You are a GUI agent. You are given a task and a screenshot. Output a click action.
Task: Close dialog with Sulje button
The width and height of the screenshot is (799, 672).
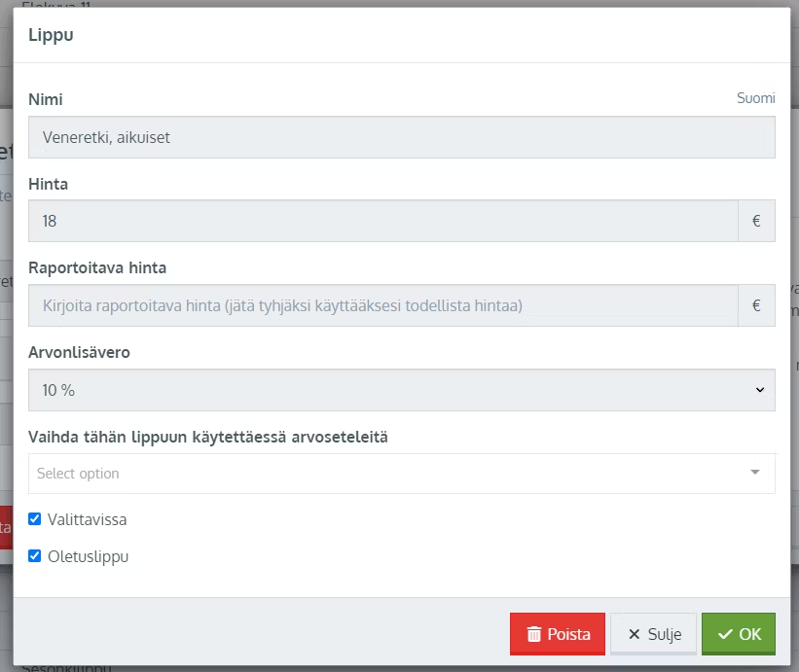tap(653, 634)
